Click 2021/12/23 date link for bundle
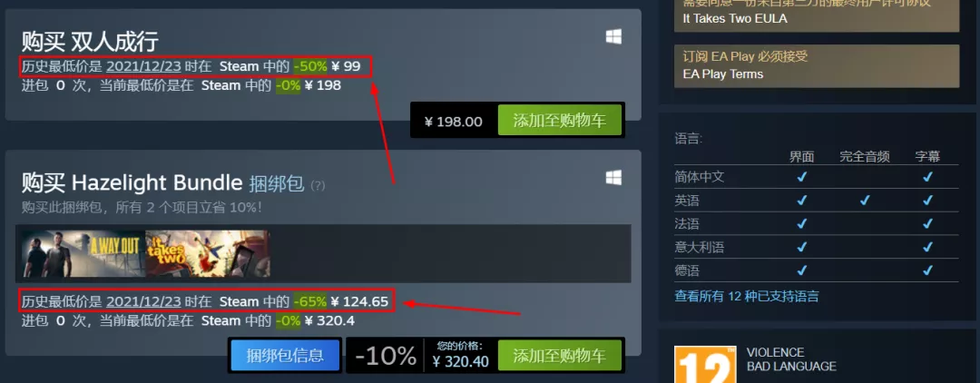The height and width of the screenshot is (383, 980). tap(143, 302)
